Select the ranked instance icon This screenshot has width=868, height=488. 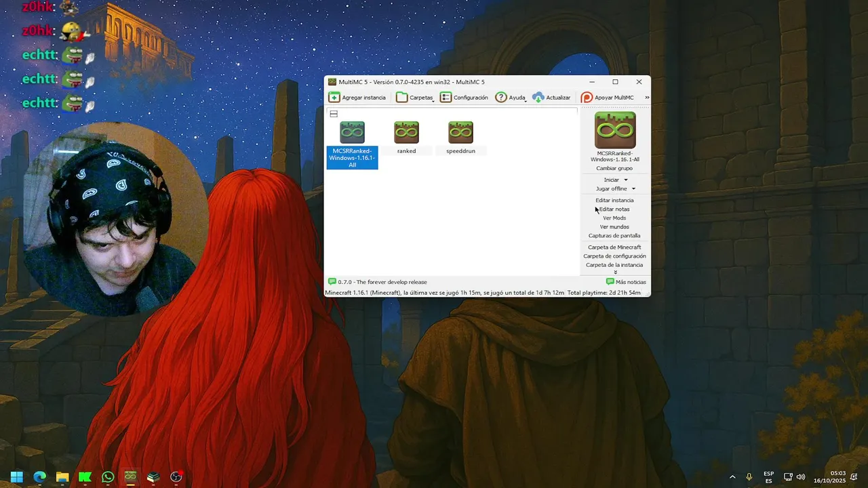point(406,132)
